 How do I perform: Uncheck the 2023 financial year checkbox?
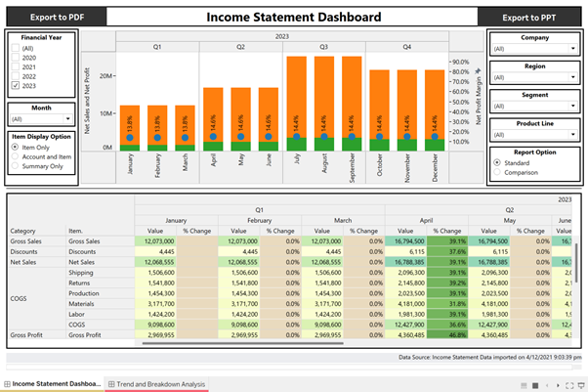point(15,86)
